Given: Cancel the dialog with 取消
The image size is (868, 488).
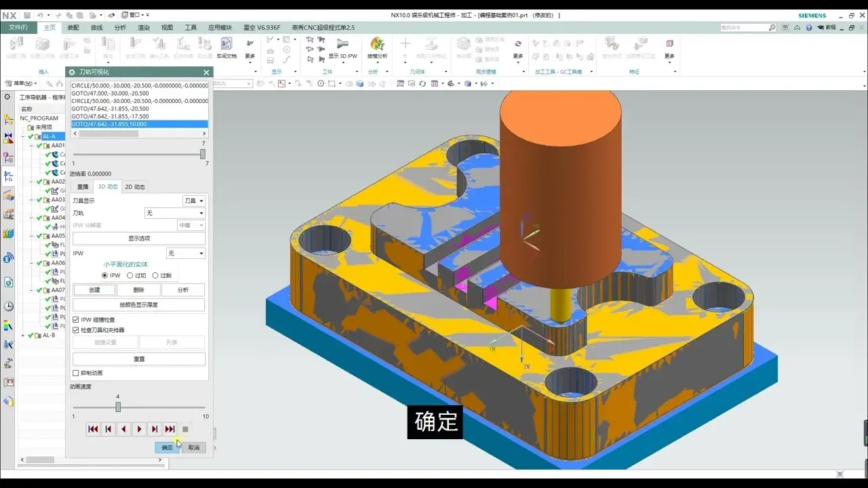Looking at the screenshot, I should coord(194,447).
